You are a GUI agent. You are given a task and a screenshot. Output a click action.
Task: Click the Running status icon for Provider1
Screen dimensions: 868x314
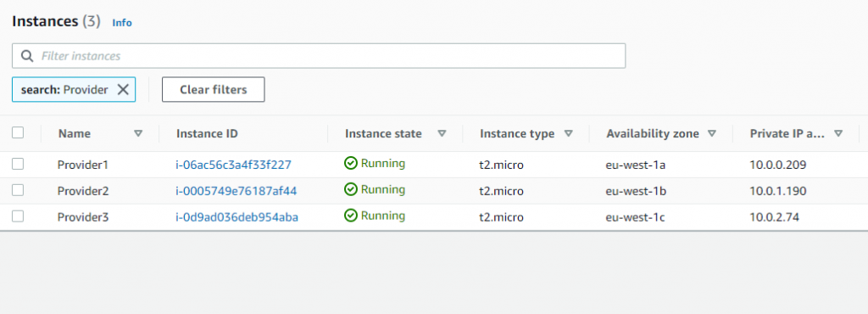coord(350,164)
